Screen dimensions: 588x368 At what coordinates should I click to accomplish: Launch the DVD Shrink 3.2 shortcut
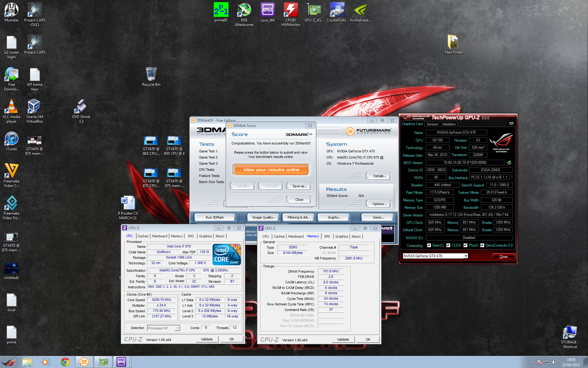[x=81, y=111]
